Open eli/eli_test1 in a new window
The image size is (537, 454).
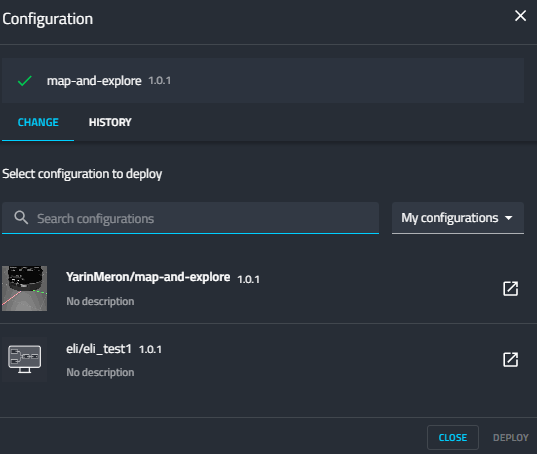510,360
